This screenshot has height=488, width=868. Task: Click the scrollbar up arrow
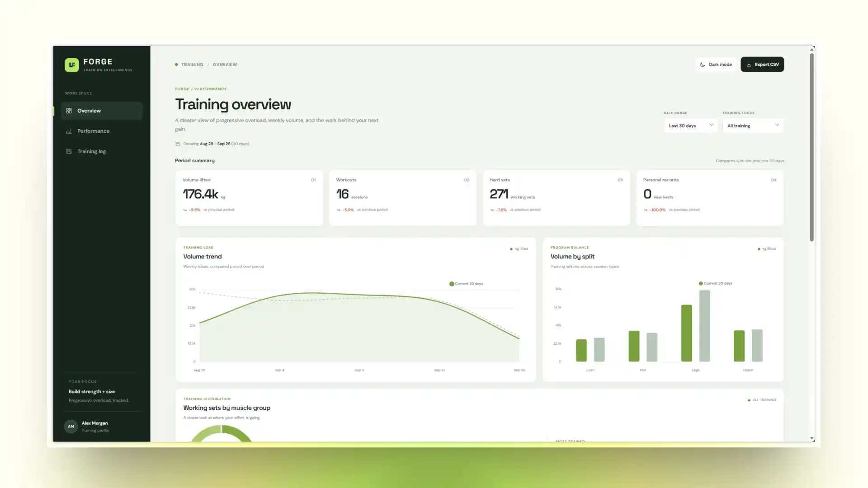(x=812, y=49)
